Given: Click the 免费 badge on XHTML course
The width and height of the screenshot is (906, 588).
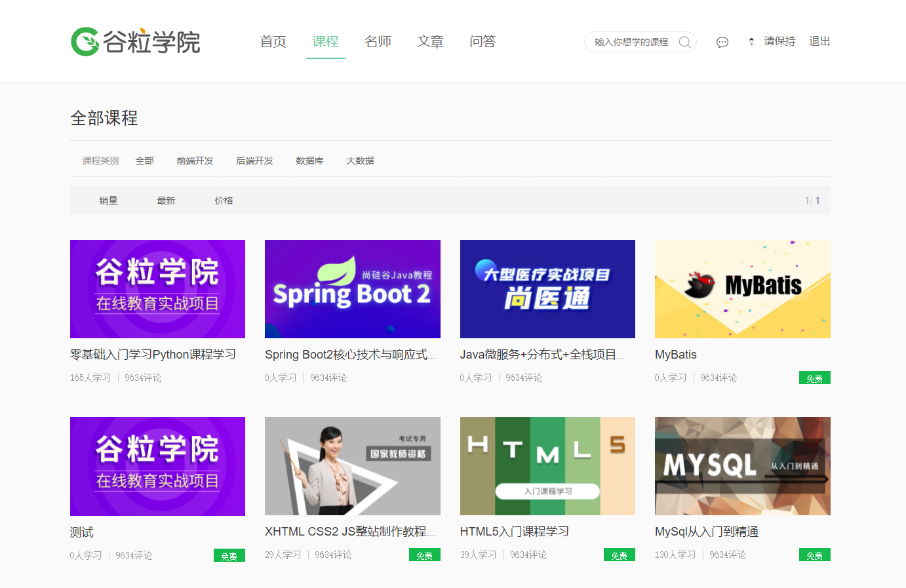Looking at the screenshot, I should click(425, 555).
